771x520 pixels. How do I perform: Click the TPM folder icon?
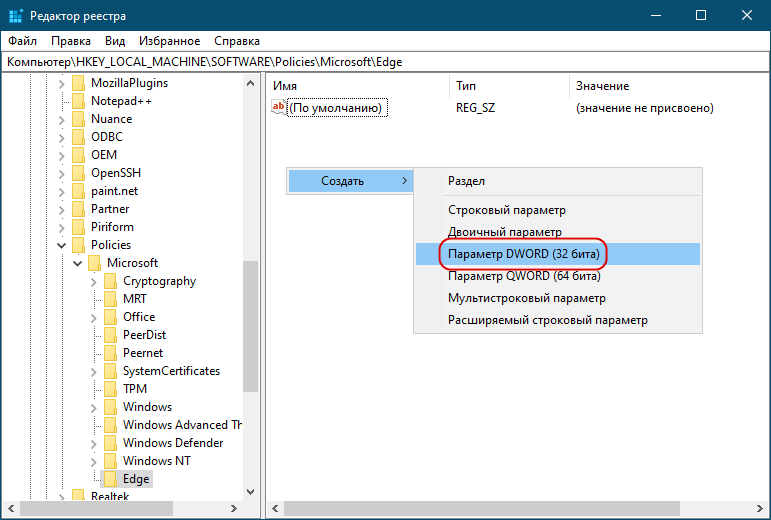[x=111, y=389]
